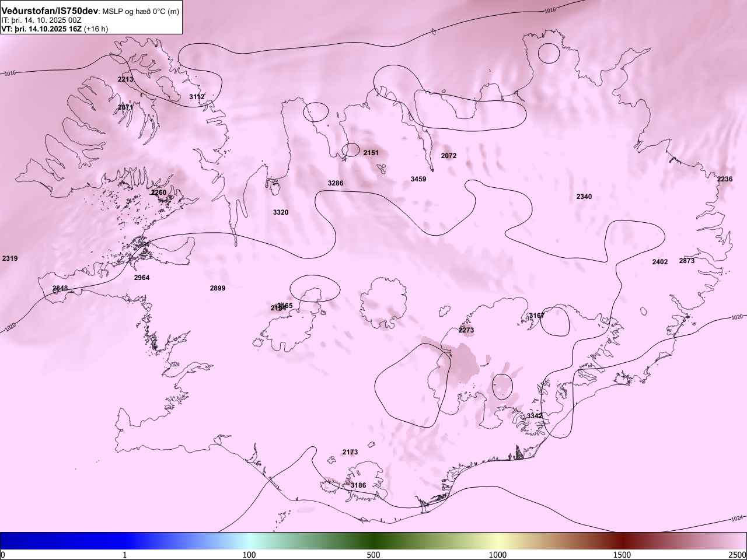Click the 1024 isobar label

tap(737, 519)
